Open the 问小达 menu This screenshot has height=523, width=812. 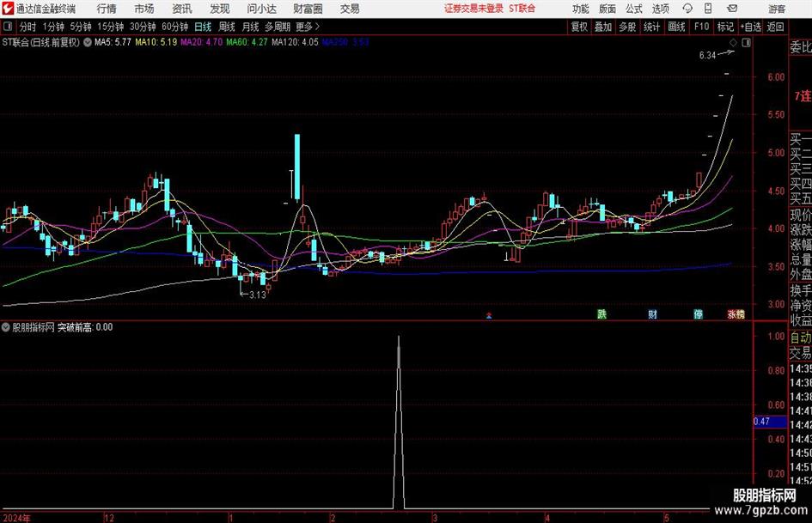click(261, 9)
